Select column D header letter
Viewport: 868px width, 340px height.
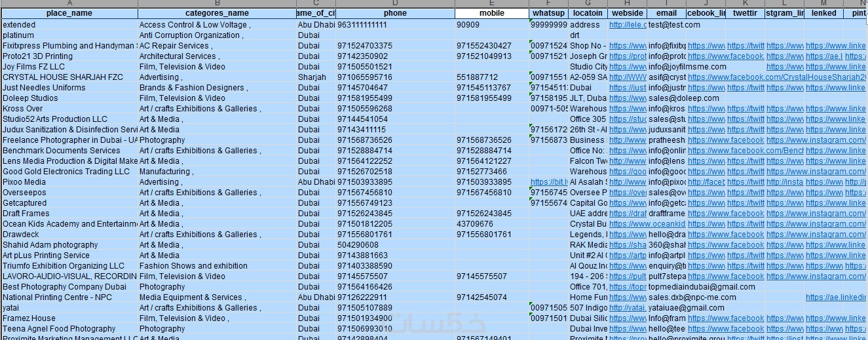[x=395, y=3]
